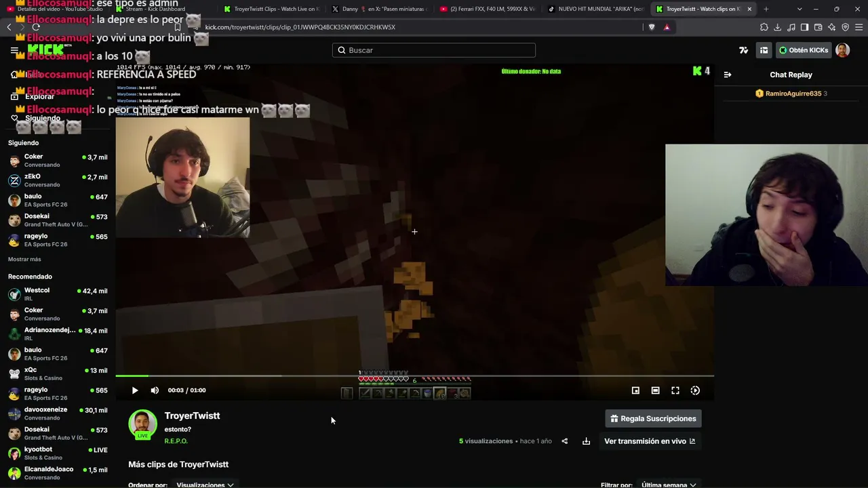Click the Obtén KICKs button
Screen dimensions: 868x488
coord(804,50)
